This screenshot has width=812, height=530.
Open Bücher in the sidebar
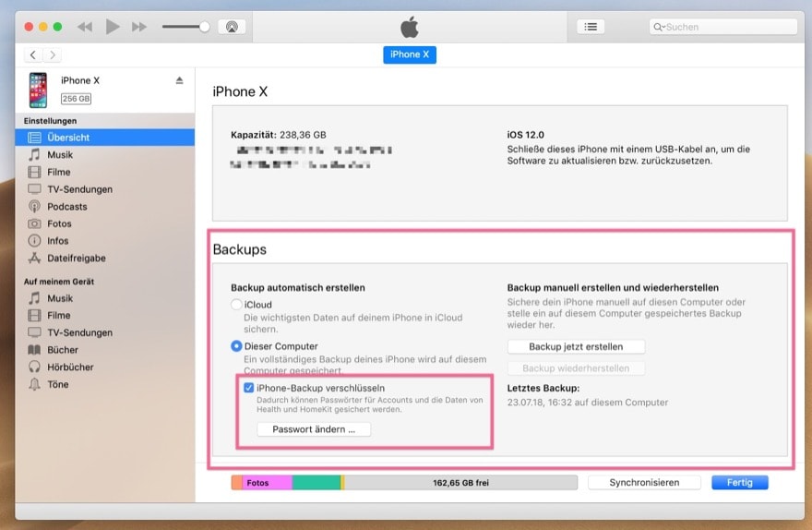(105, 350)
